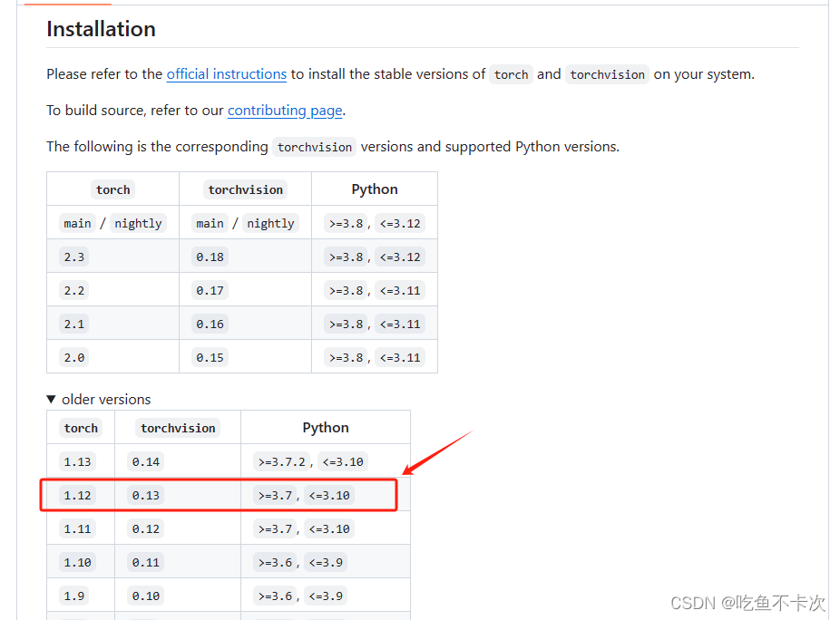This screenshot has width=840, height=620.
Task: Click torchvision header of older versions table
Action: tap(178, 428)
